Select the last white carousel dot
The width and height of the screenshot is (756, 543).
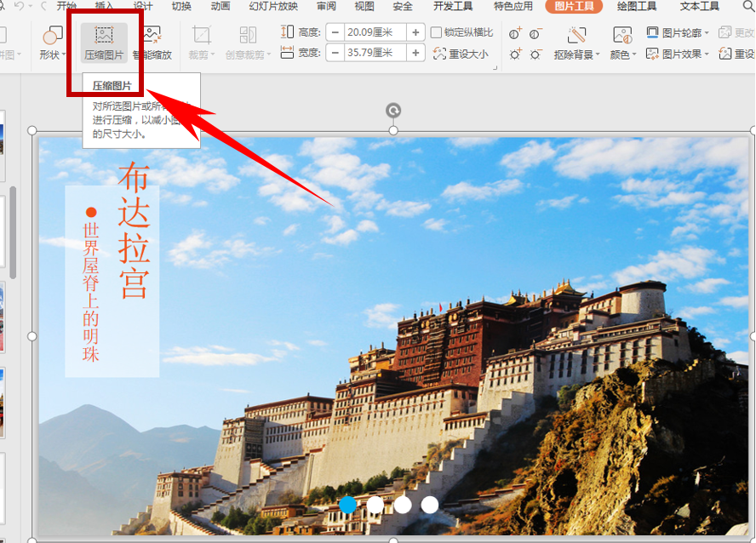[430, 505]
